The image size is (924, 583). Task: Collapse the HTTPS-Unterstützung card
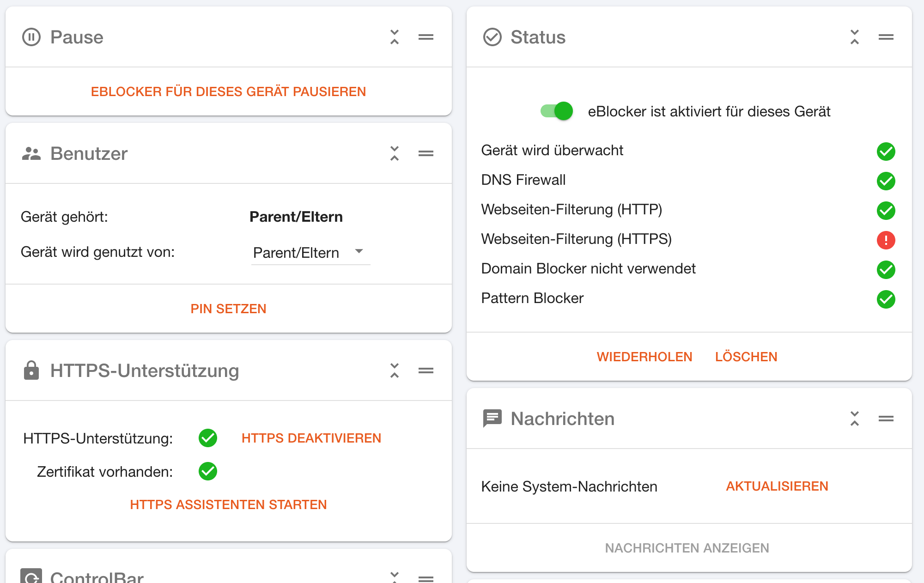395,370
